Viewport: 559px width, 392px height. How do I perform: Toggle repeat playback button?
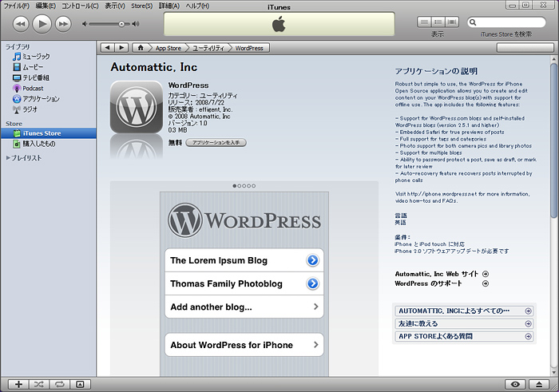(x=60, y=384)
